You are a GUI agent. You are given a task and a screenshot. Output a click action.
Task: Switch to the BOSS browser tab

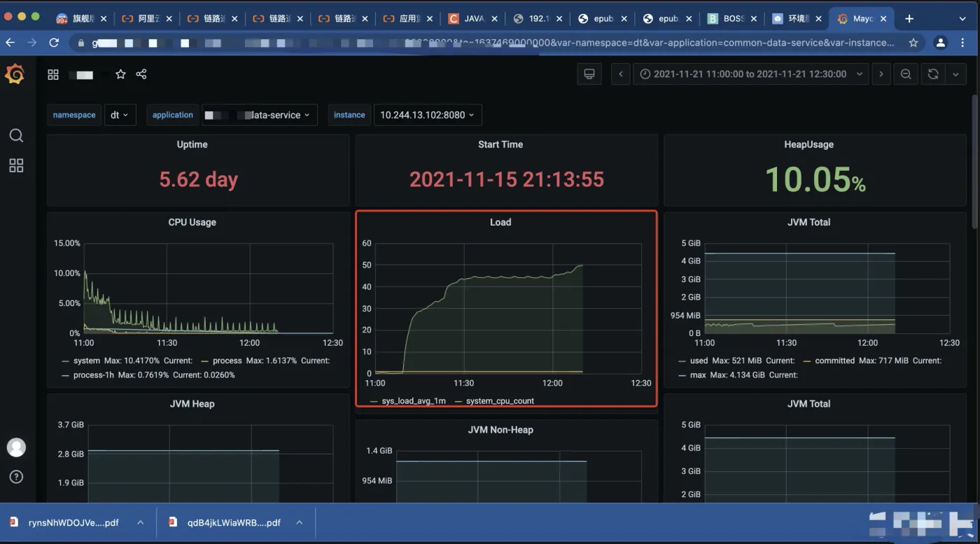click(x=733, y=19)
